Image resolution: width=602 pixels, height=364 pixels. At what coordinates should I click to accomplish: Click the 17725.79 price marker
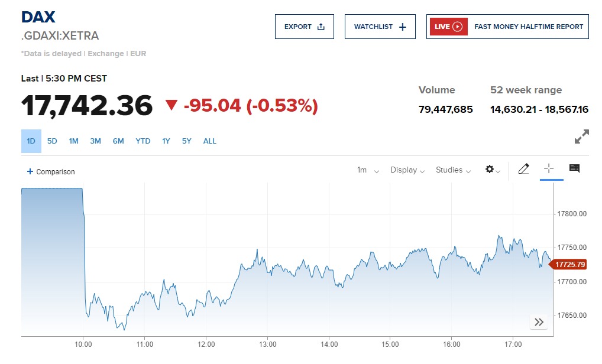(570, 264)
